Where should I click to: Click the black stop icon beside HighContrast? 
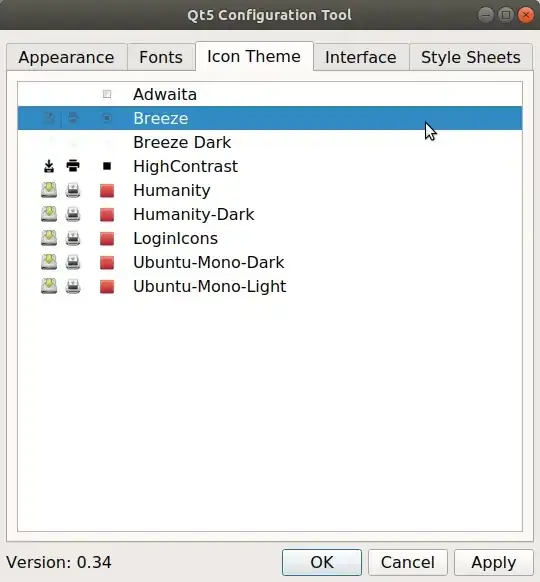[x=107, y=166]
